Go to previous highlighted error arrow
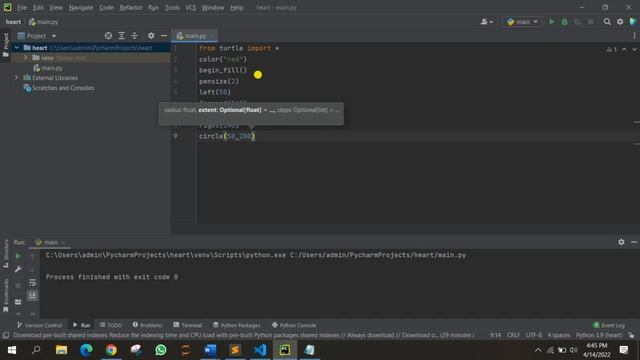The height and width of the screenshot is (360, 640). tap(624, 49)
